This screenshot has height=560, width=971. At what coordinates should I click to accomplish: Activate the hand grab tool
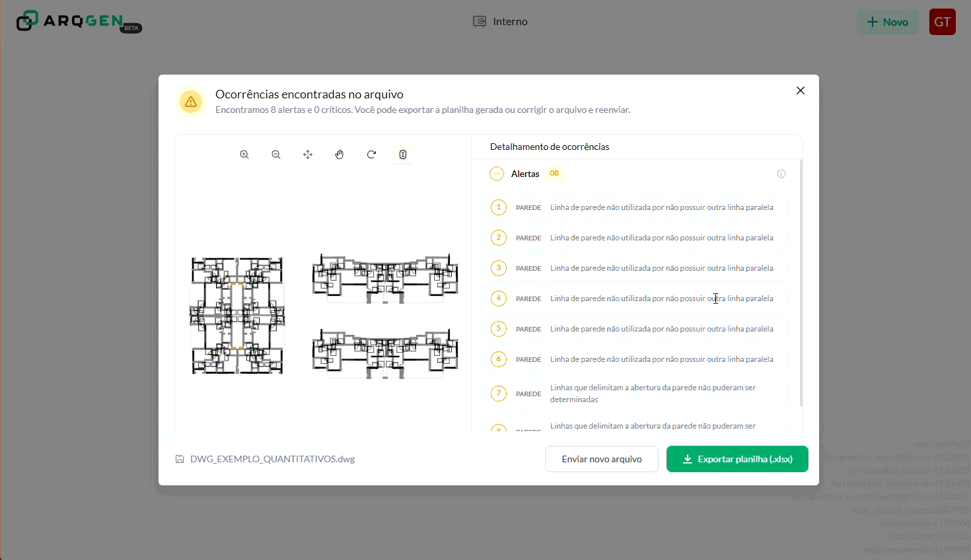(x=340, y=155)
